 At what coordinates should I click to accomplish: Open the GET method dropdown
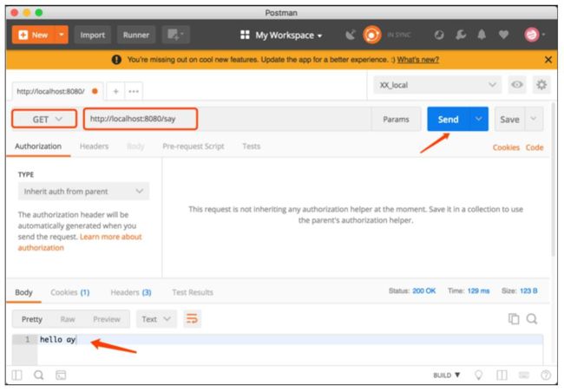point(44,119)
